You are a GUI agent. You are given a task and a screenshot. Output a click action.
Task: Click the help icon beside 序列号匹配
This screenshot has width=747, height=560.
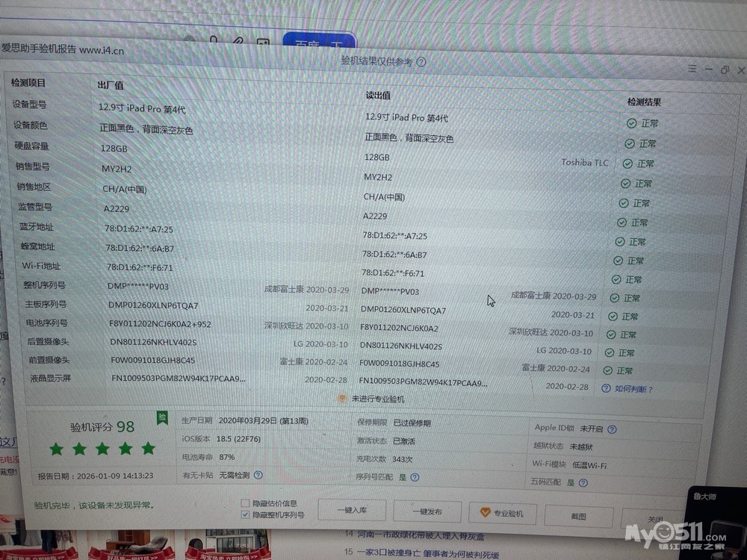(415, 477)
